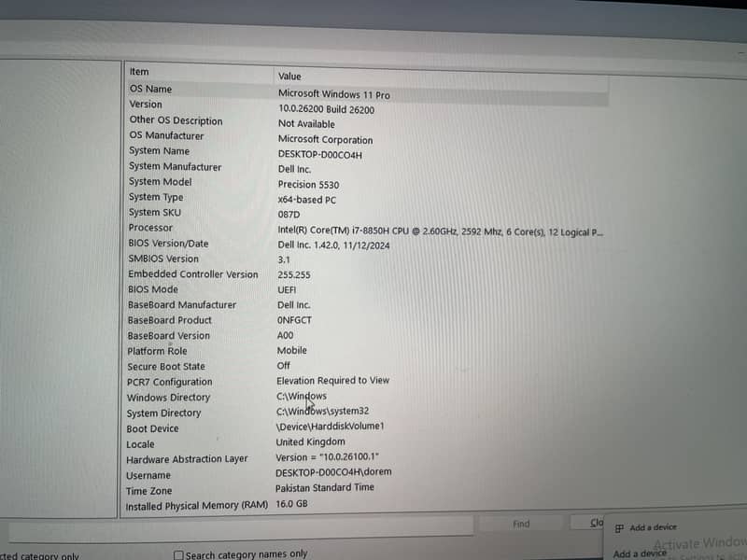
Task: Select Installed Physical Memory (RAM) row
Action: (x=197, y=506)
